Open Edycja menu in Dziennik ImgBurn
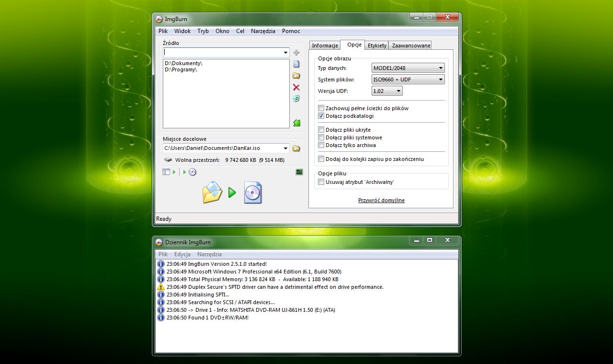613x364 pixels. pos(182,254)
